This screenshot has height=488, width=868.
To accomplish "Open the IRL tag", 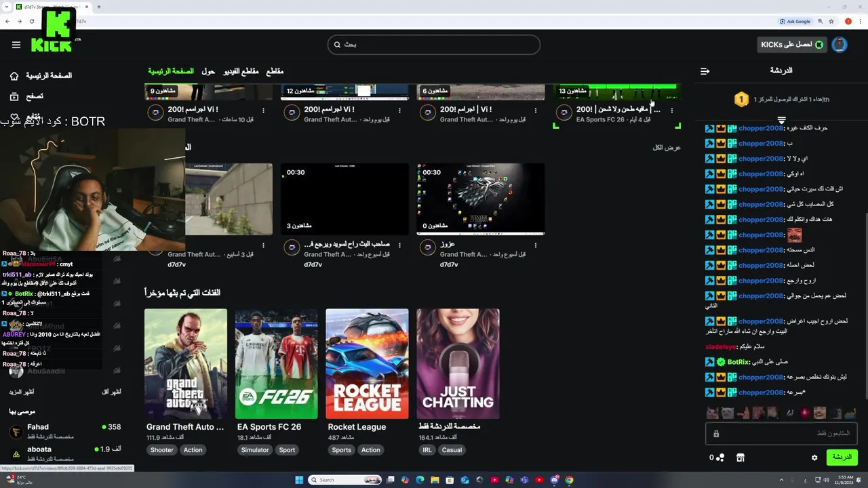I will coord(427,450).
